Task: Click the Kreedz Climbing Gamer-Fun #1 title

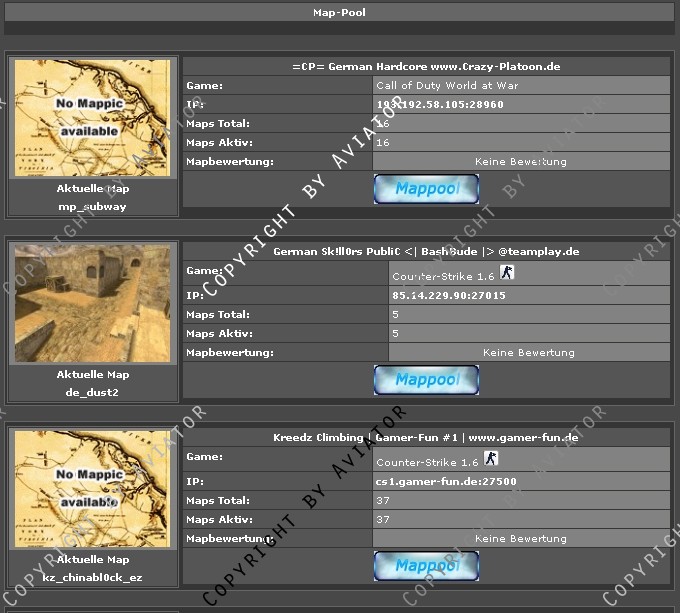Action: (x=426, y=437)
